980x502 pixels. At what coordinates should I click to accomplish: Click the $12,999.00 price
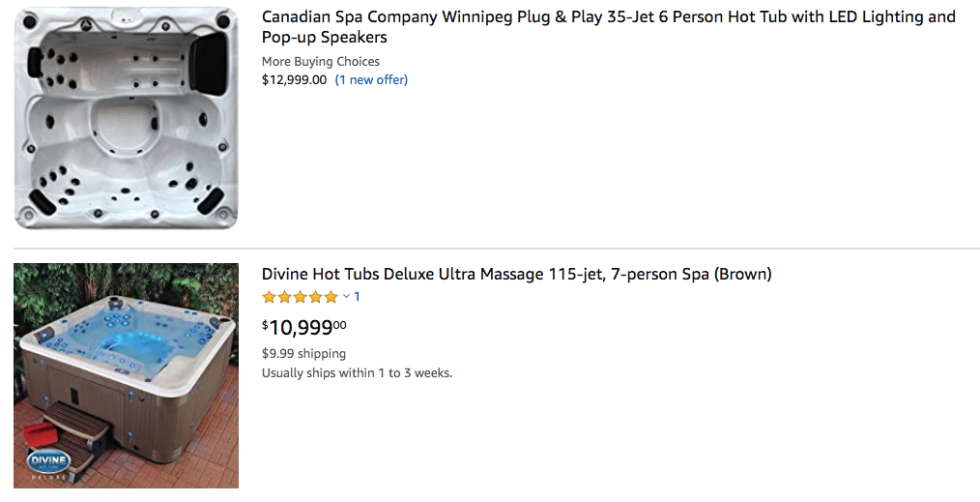(294, 80)
